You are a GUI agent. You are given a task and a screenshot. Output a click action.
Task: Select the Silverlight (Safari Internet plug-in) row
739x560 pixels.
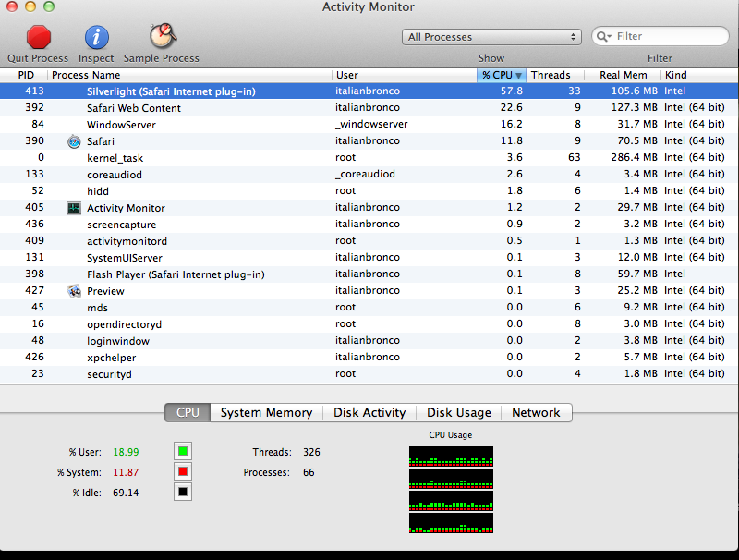pos(369,91)
